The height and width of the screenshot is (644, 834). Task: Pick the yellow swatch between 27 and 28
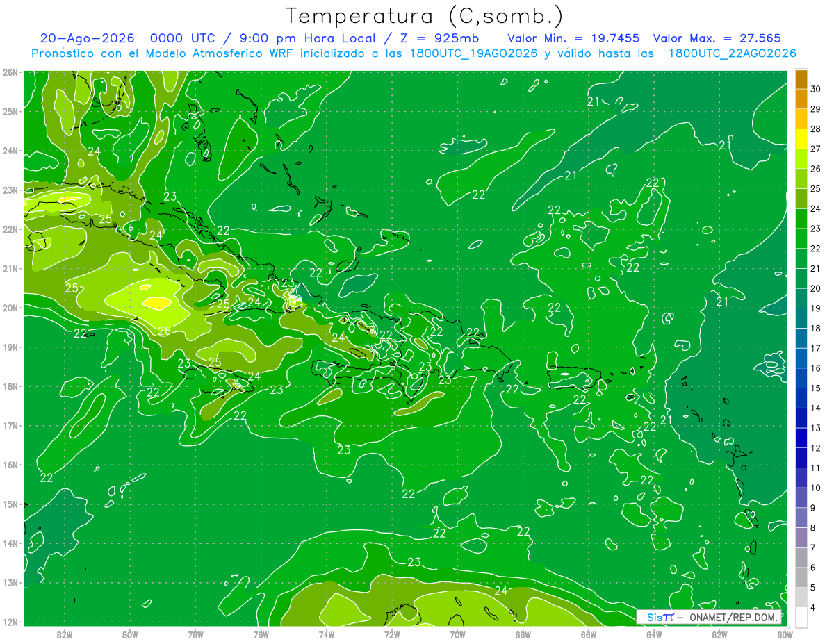pyautogui.click(x=801, y=139)
